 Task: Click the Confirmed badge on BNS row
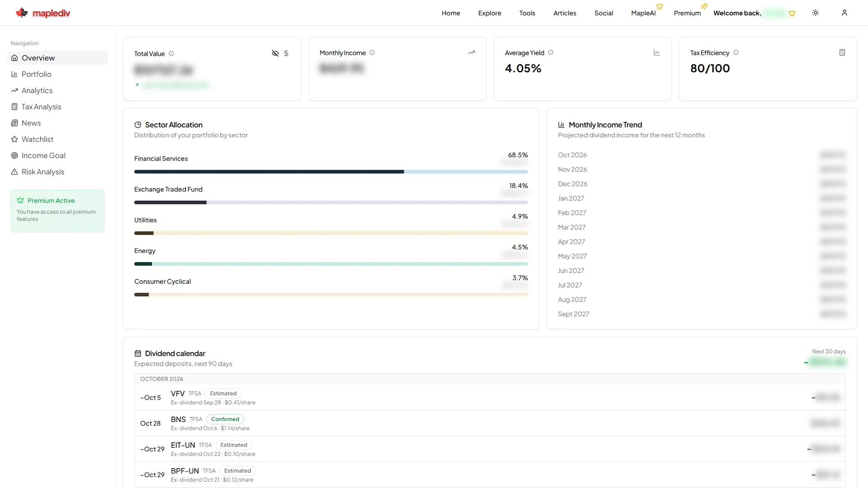point(225,419)
